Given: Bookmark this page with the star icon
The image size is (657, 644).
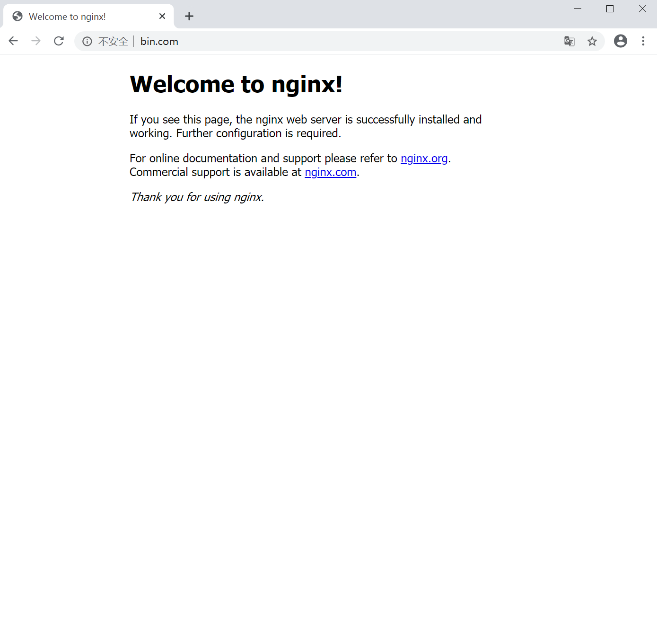Looking at the screenshot, I should [592, 41].
